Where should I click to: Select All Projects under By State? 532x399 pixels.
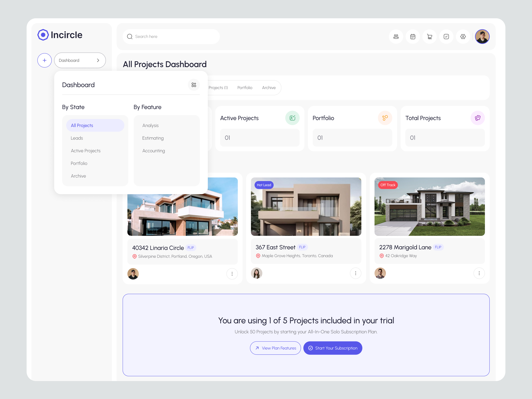(x=82, y=125)
